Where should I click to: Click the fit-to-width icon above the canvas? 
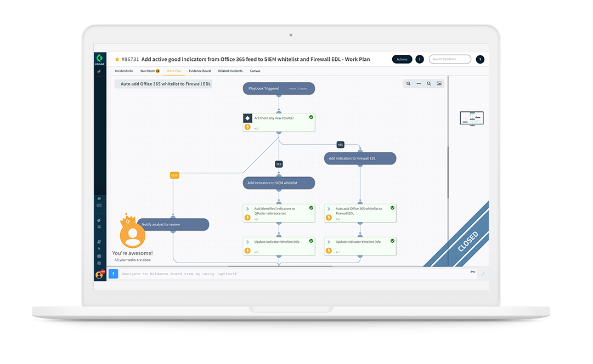[x=419, y=83]
